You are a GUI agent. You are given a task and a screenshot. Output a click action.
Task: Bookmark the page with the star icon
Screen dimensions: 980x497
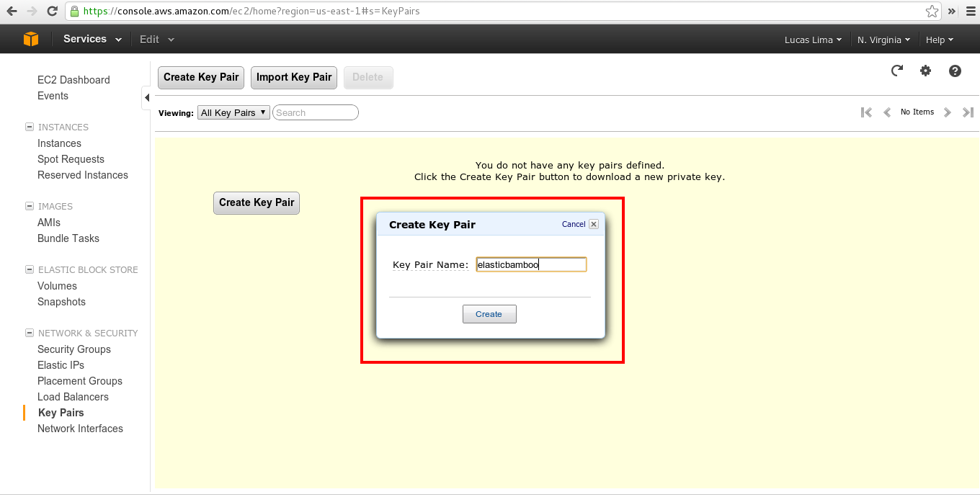(932, 11)
